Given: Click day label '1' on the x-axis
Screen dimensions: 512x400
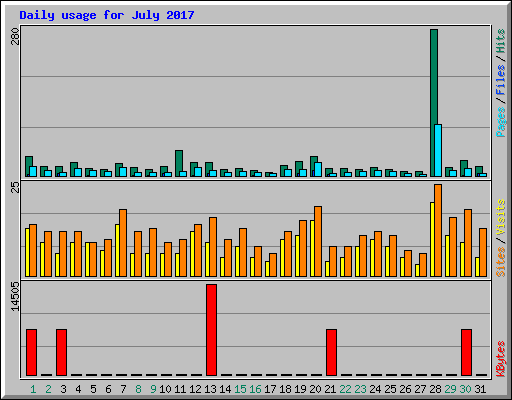Looking at the screenshot, I should [x=33, y=389].
